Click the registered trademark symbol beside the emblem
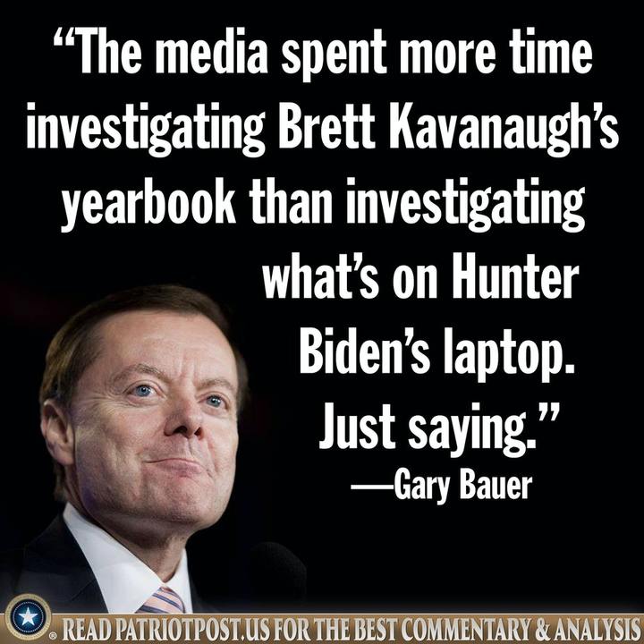 click(x=54, y=636)
